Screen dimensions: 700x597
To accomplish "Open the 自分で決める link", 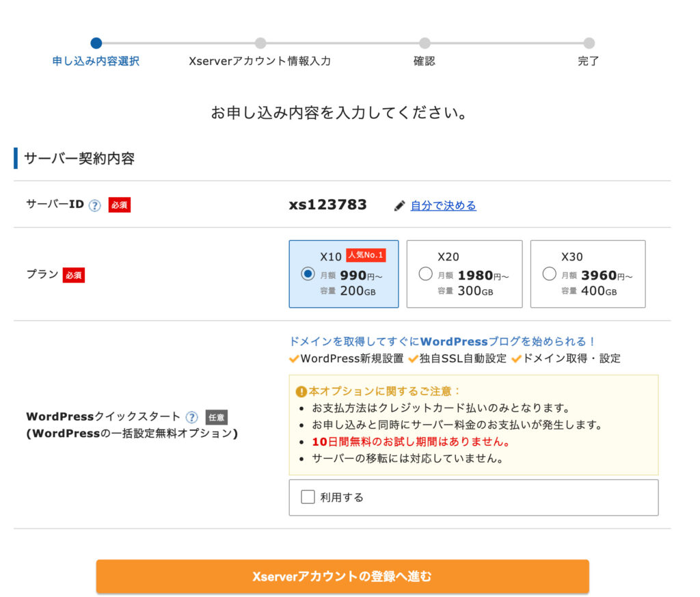I will point(443,205).
